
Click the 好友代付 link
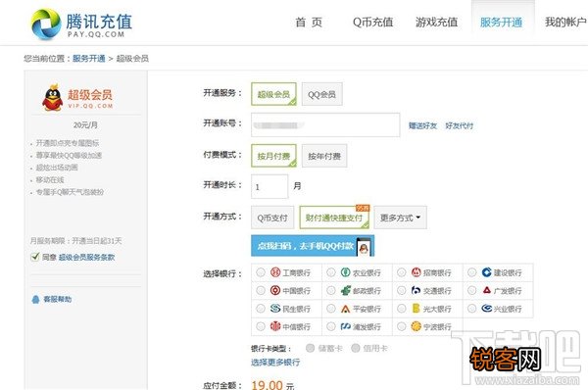pyautogui.click(x=460, y=125)
